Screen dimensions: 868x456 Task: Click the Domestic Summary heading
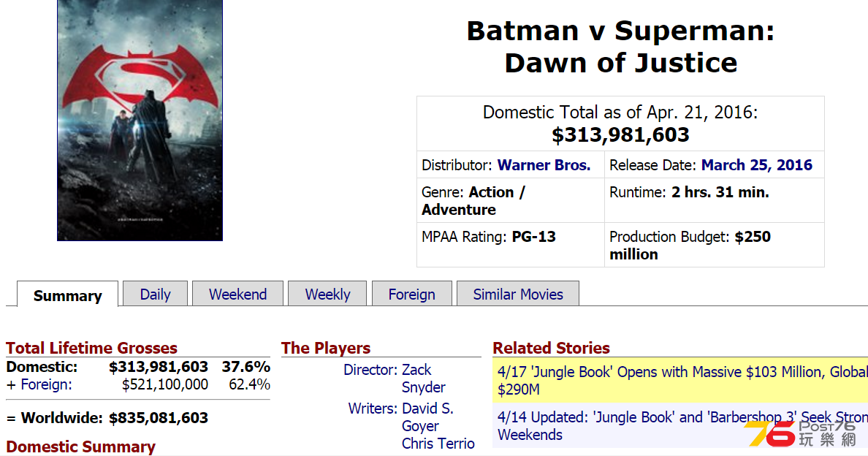click(x=81, y=446)
